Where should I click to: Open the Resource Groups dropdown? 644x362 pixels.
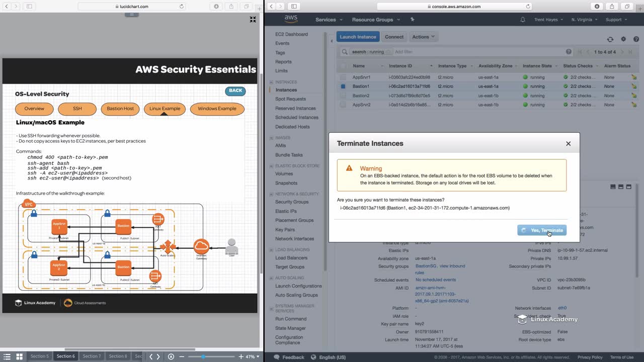376,20
